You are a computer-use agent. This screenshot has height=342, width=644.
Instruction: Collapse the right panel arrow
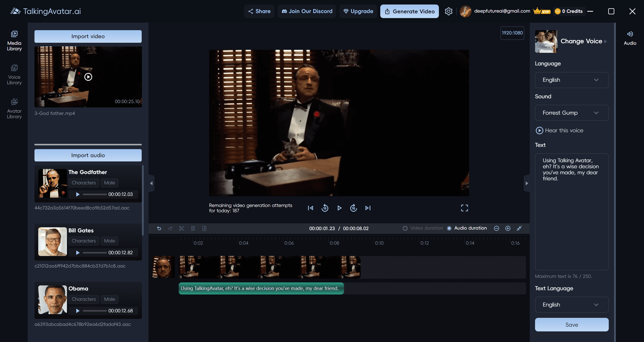527,183
